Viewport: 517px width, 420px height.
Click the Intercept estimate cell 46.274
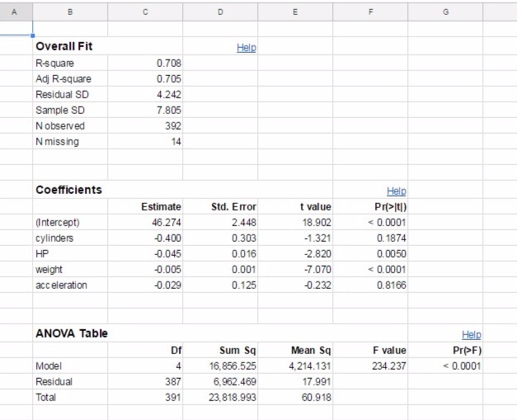[x=145, y=222]
